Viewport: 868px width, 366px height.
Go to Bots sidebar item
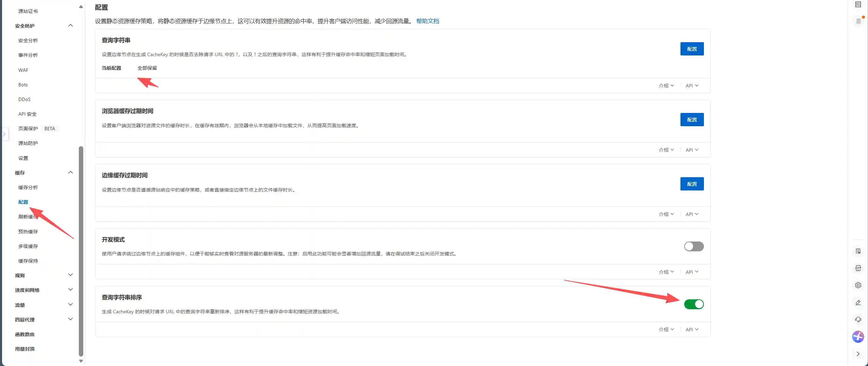click(23, 85)
